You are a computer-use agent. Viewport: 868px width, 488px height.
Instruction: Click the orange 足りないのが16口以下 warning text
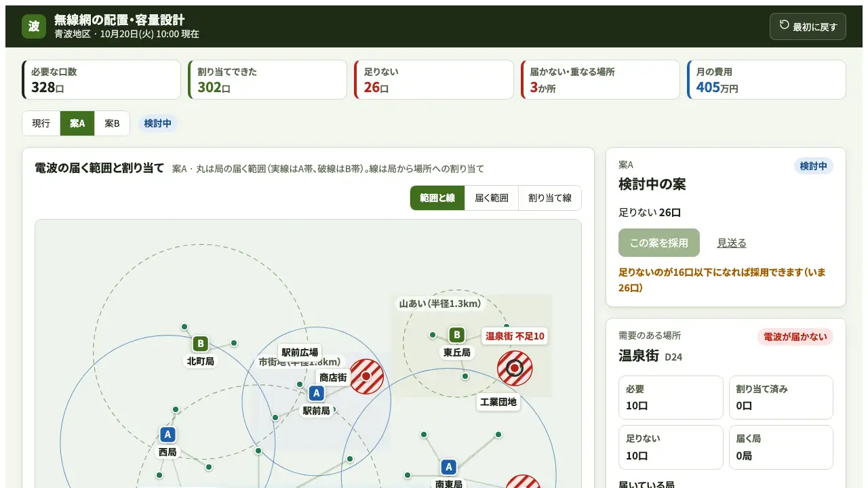click(x=722, y=280)
